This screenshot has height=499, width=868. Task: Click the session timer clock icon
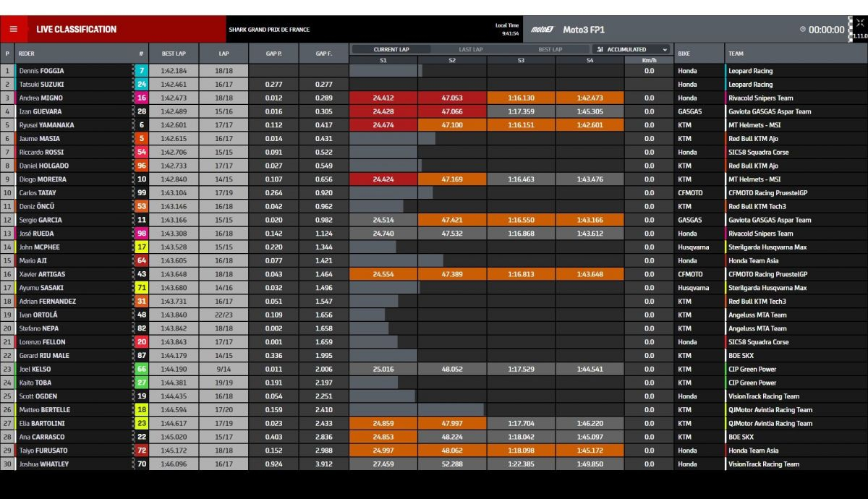point(803,30)
